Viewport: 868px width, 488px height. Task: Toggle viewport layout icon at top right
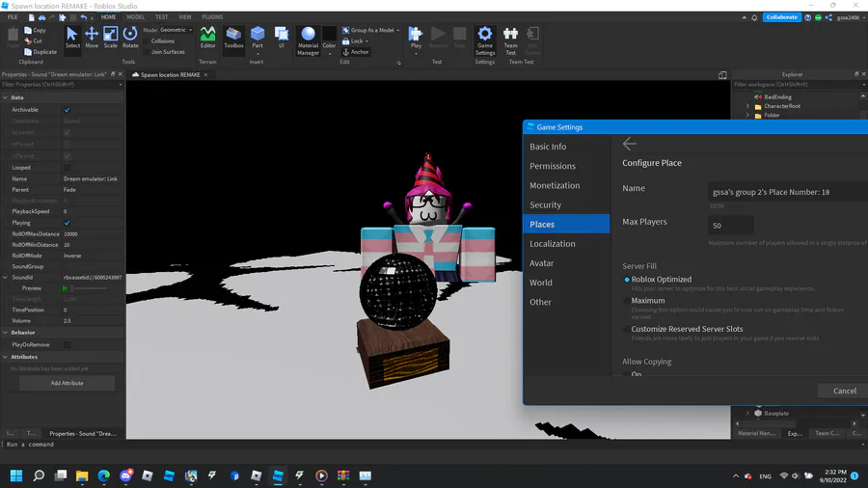[722, 75]
